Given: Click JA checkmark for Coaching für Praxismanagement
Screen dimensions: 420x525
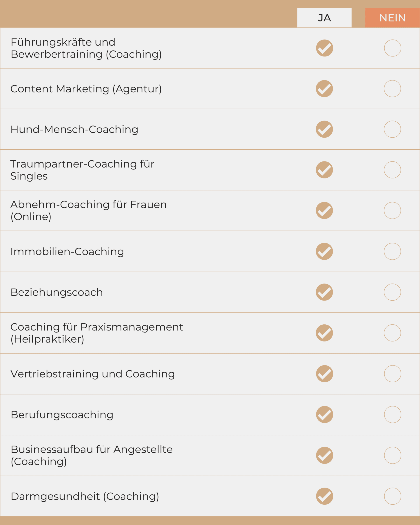Looking at the screenshot, I should tap(324, 333).
